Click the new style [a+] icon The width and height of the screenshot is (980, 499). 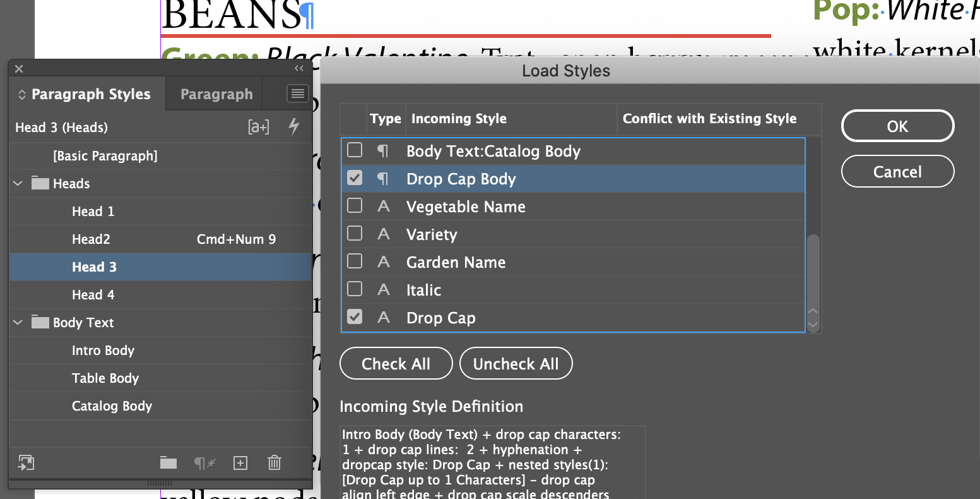[x=259, y=127]
